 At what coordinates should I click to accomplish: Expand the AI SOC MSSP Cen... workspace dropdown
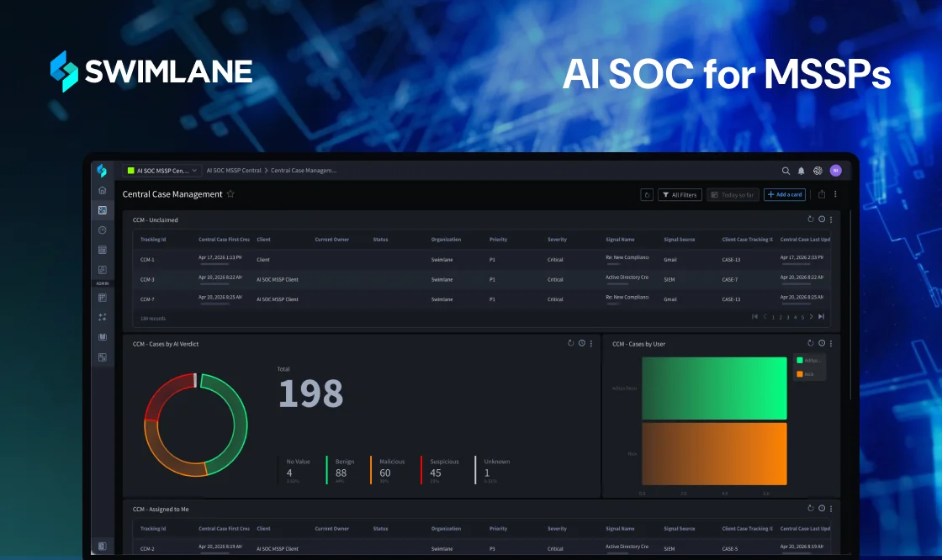pos(161,171)
